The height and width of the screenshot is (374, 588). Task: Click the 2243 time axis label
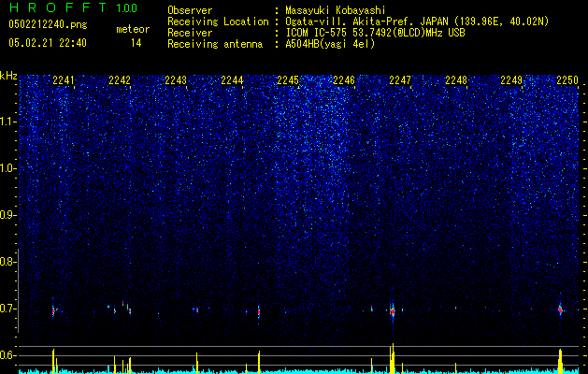point(176,80)
